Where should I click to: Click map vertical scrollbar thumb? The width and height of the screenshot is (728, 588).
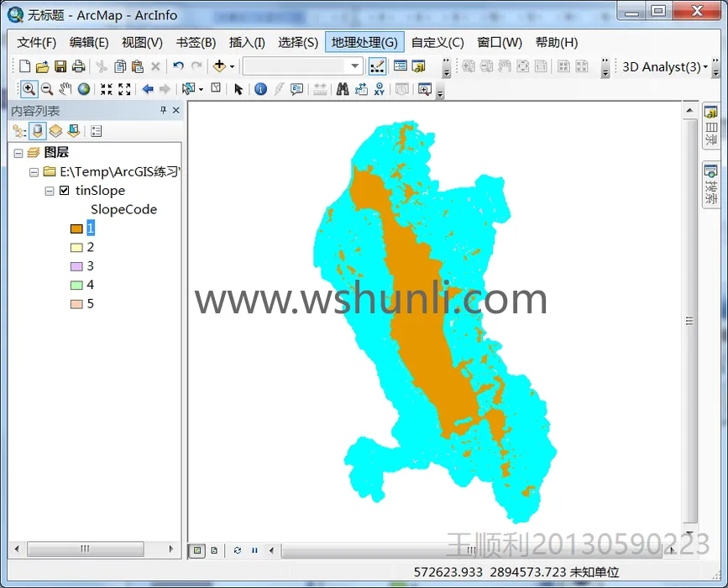[x=689, y=321]
